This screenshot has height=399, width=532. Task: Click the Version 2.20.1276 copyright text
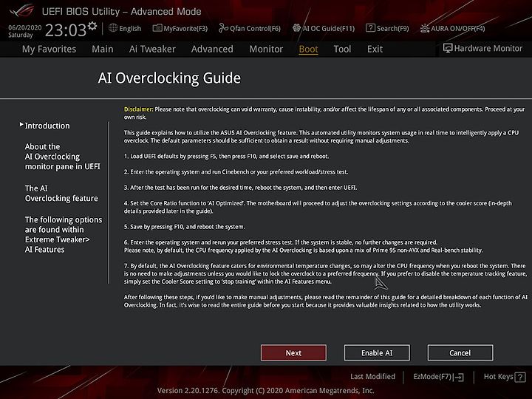[266, 391]
